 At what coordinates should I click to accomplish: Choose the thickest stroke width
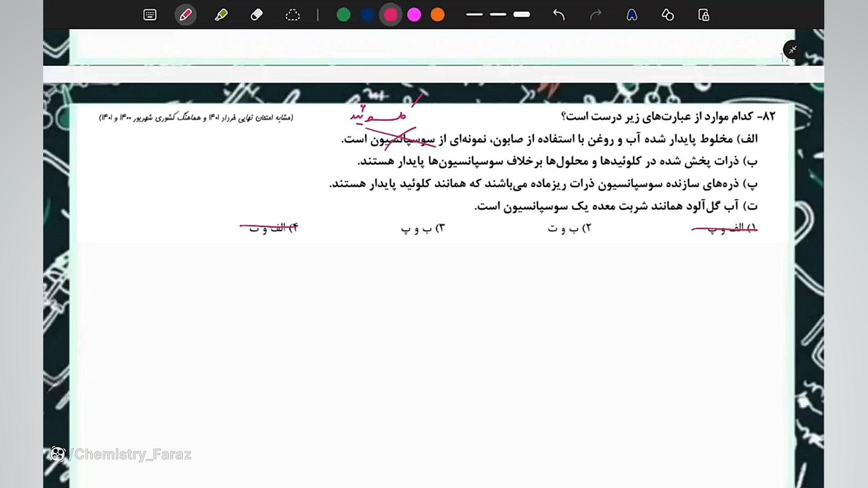pyautogui.click(x=521, y=15)
